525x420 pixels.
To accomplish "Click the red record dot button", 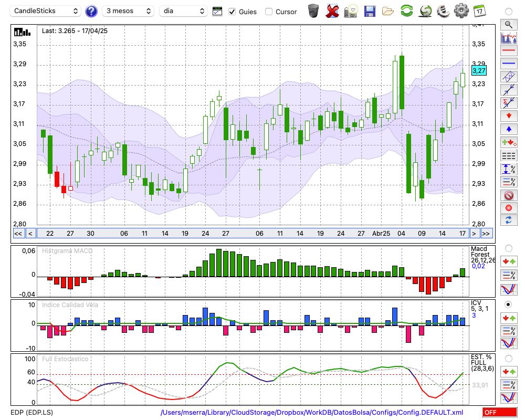I will [509, 208].
